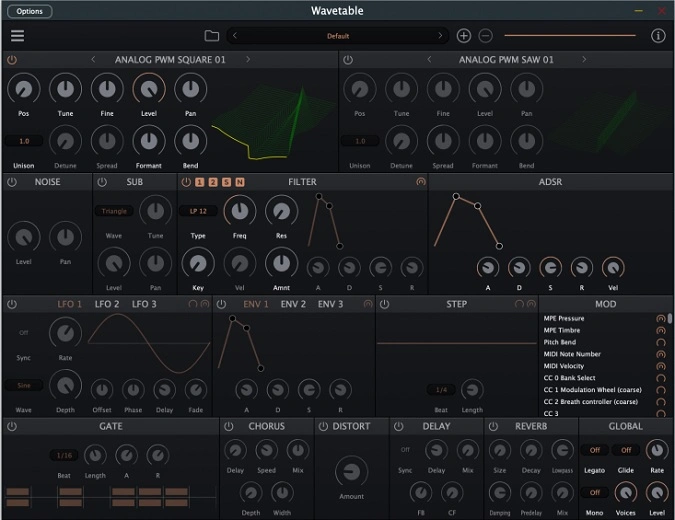675x520 pixels.
Task: Click the LFO Sync Off value
Action: 24,333
